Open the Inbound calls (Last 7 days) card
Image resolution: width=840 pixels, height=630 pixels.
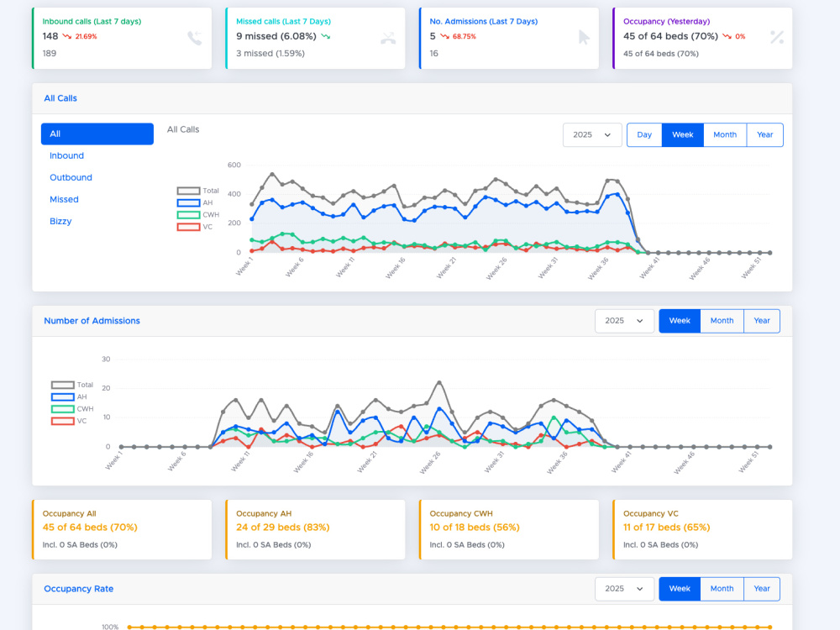point(122,38)
